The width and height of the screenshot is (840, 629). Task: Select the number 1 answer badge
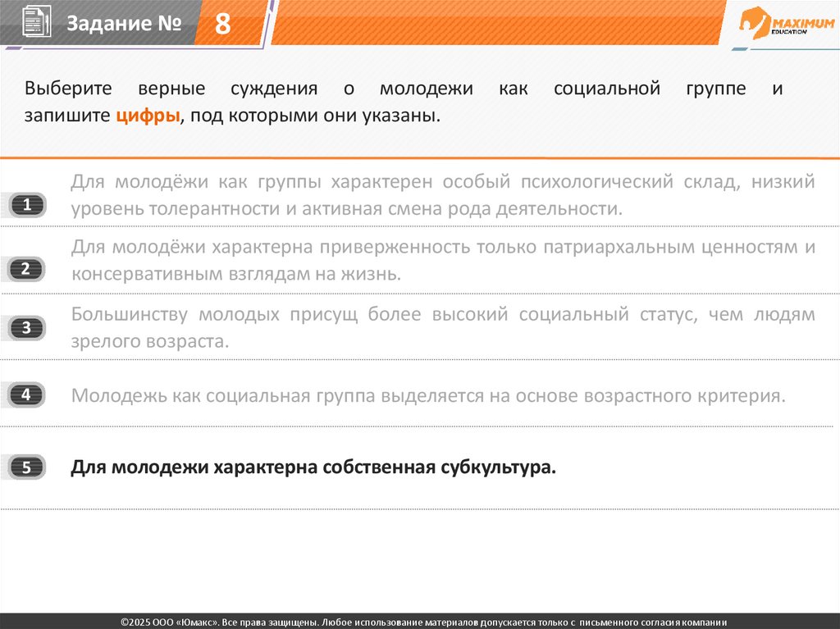(26, 205)
